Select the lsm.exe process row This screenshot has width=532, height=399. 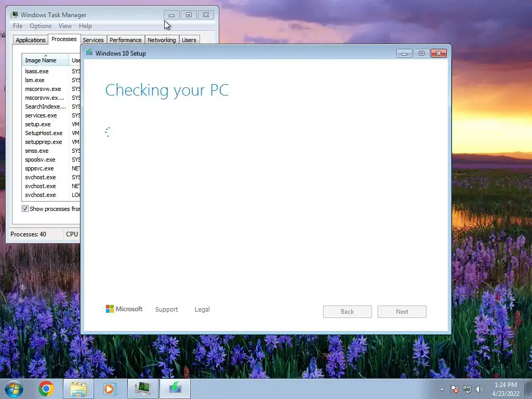[51, 80]
